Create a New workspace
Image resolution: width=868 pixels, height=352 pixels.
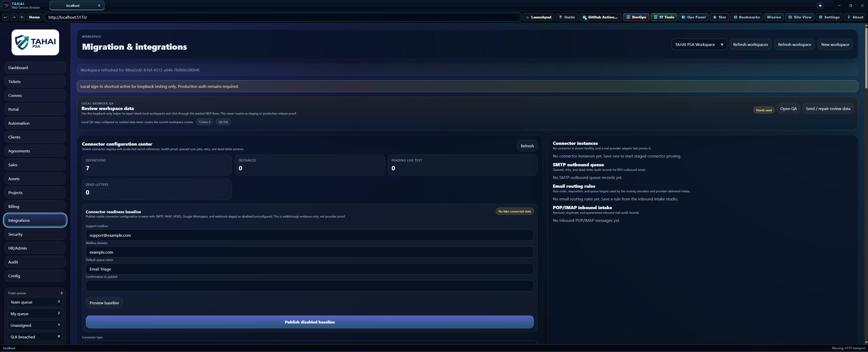tap(835, 44)
